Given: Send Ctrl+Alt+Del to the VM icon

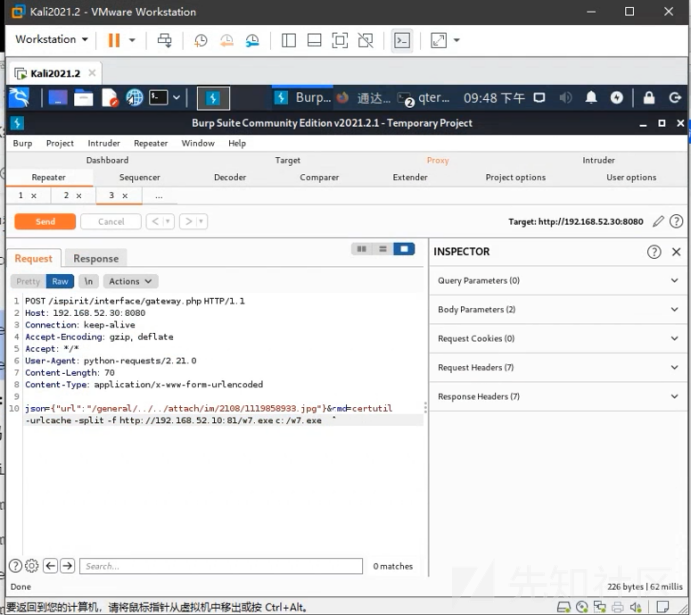Looking at the screenshot, I should click(165, 40).
